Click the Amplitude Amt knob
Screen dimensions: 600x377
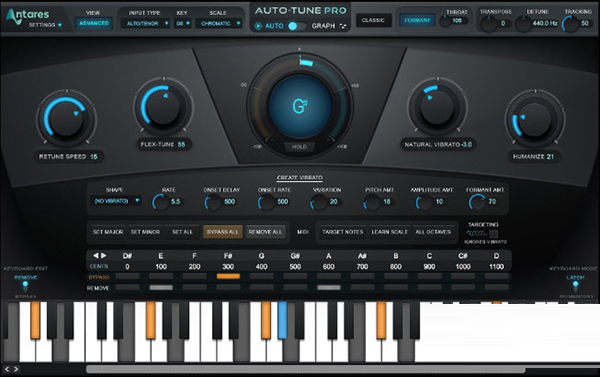tap(424, 202)
